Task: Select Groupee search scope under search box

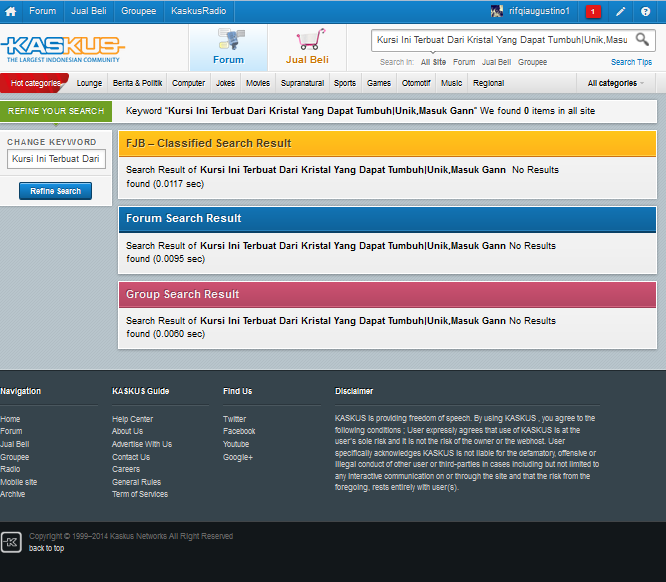Action: pyautogui.click(x=532, y=62)
